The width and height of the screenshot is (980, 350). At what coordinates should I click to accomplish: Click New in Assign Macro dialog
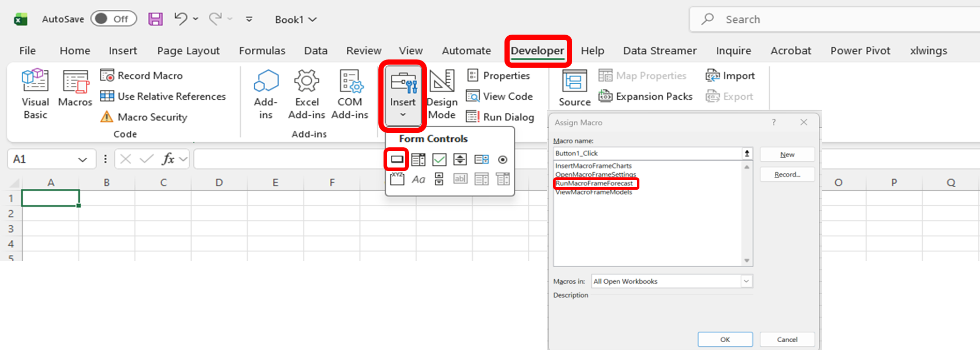coord(787,155)
